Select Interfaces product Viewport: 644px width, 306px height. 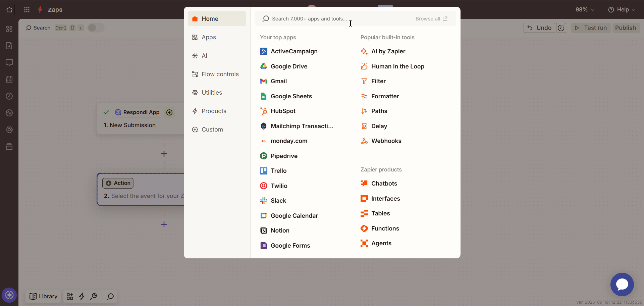click(x=380, y=199)
